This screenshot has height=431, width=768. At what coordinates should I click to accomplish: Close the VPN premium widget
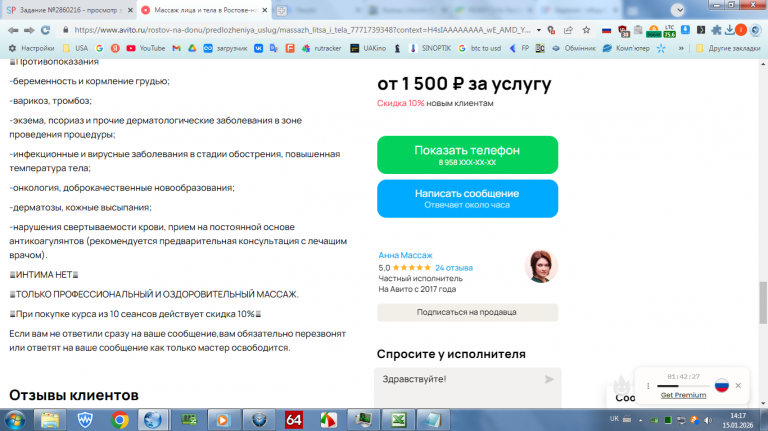(x=738, y=385)
